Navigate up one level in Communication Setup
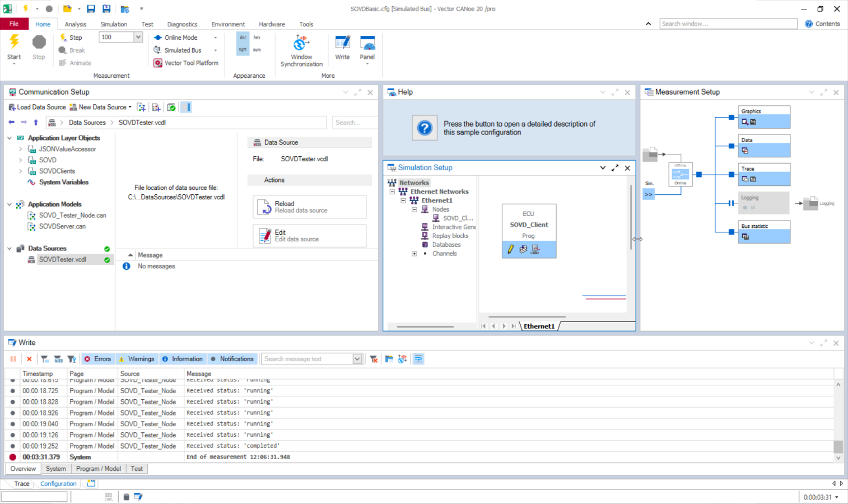Screen dimensions: 848x504 point(36,122)
